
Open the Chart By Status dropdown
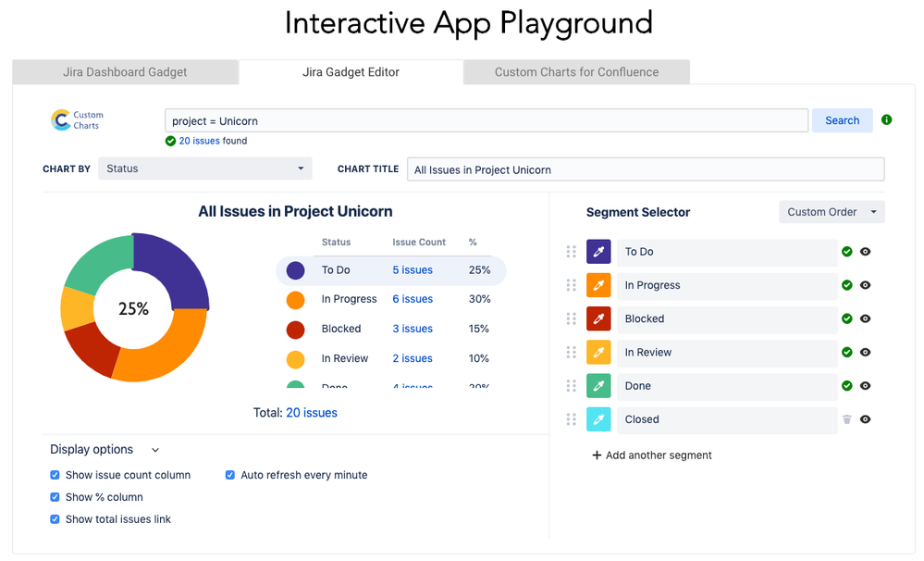(x=204, y=168)
